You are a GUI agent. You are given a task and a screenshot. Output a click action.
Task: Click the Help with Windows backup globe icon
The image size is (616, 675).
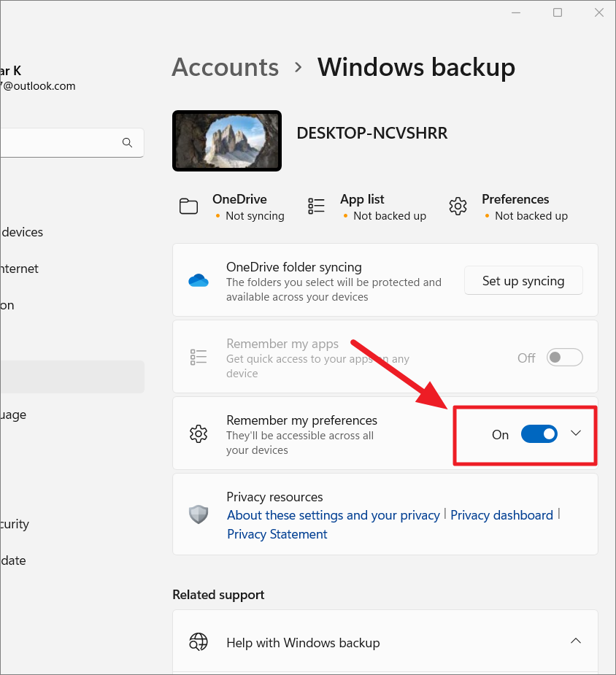(198, 642)
